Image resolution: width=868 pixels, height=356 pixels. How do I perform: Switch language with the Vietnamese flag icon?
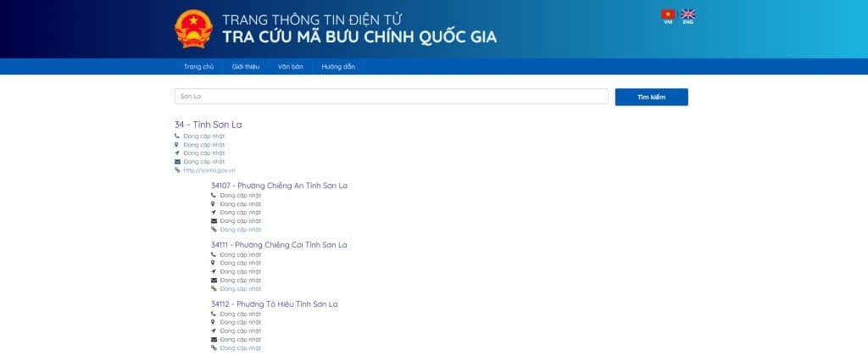pos(668,14)
